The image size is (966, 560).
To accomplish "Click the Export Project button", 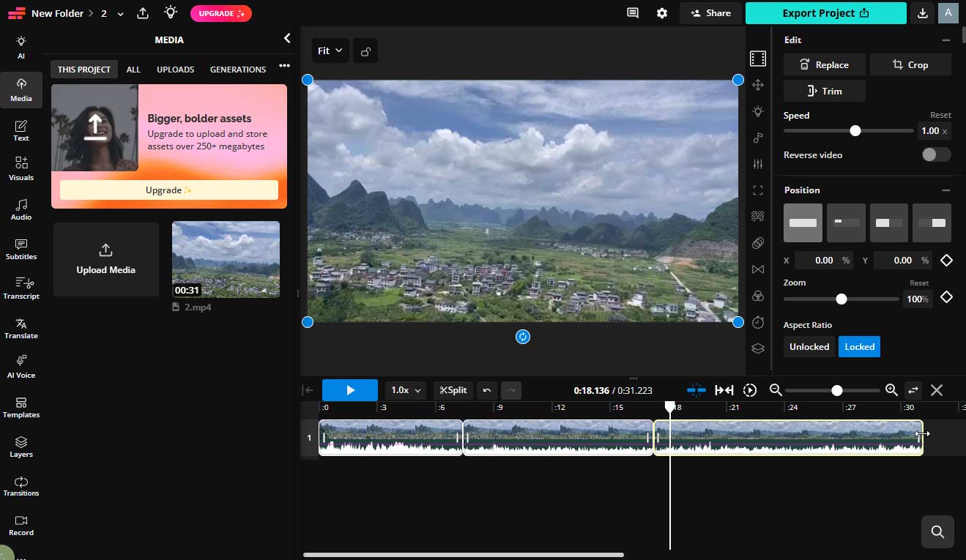I will pyautogui.click(x=825, y=13).
